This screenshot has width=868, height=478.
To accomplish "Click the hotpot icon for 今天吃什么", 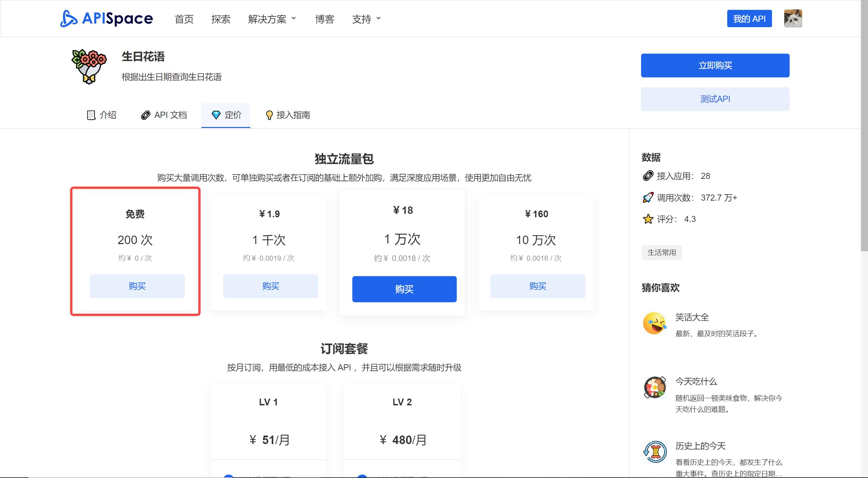I will [x=655, y=387].
